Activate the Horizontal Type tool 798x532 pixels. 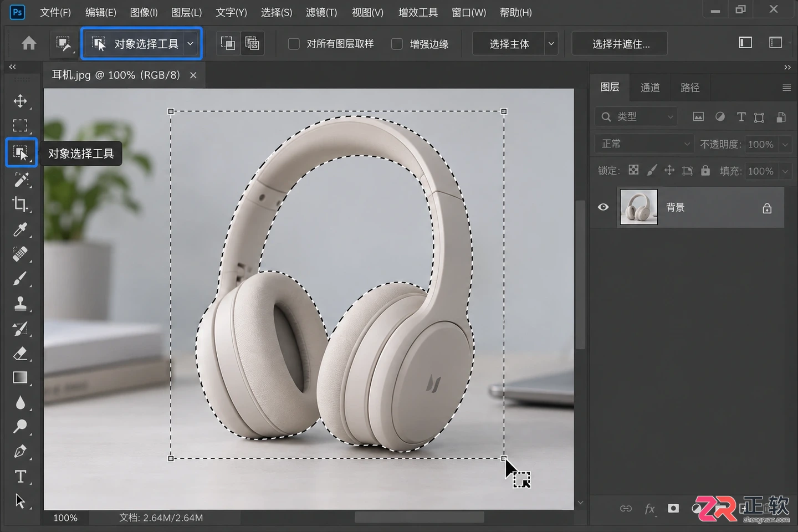(x=21, y=477)
